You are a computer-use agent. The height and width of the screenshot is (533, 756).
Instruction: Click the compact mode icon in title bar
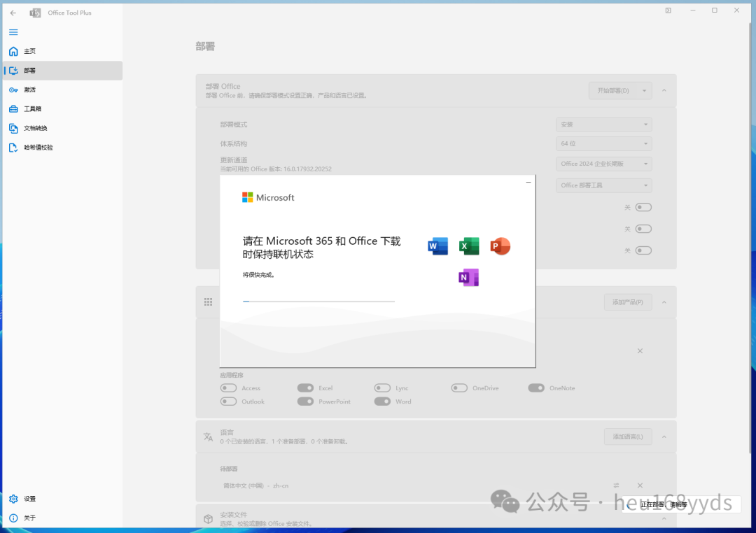pyautogui.click(x=668, y=10)
